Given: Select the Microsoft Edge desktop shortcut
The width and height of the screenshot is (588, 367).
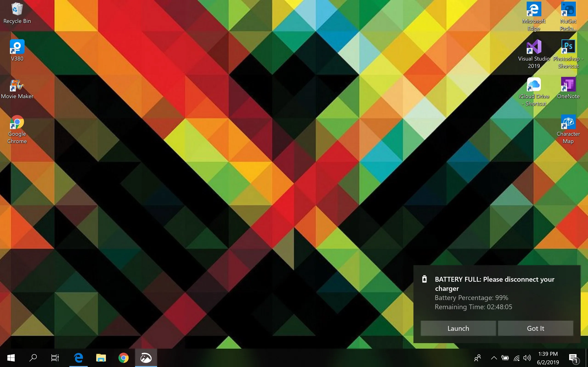Looking at the screenshot, I should [x=534, y=16].
